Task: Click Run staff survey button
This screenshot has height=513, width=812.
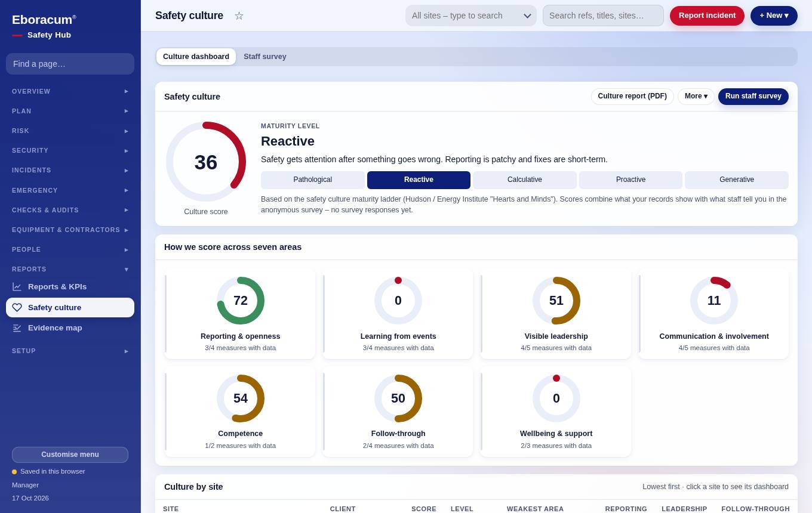Action: tap(753, 97)
